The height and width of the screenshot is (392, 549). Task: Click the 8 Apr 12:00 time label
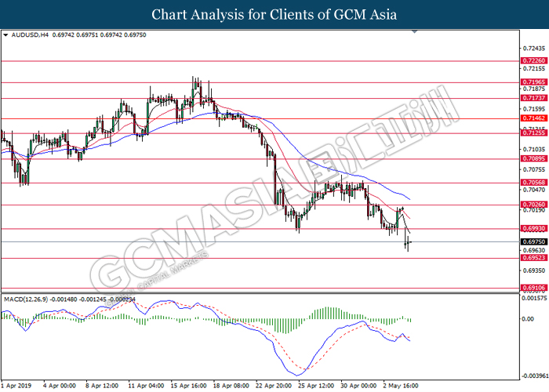tap(102, 386)
